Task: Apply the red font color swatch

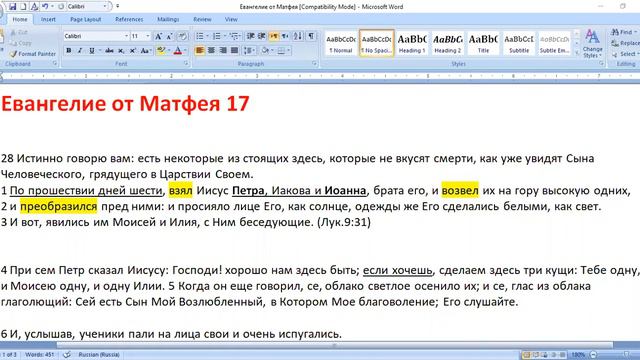Action: click(178, 51)
